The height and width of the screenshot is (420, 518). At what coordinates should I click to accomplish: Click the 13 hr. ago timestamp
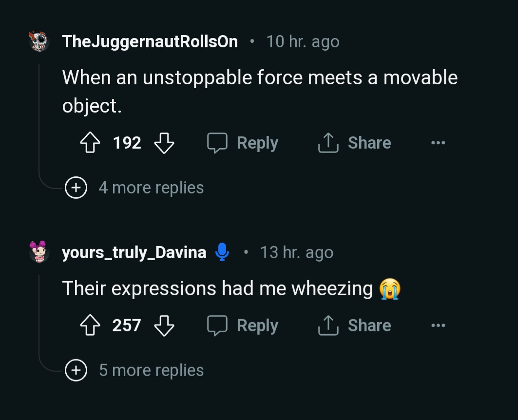tap(296, 252)
